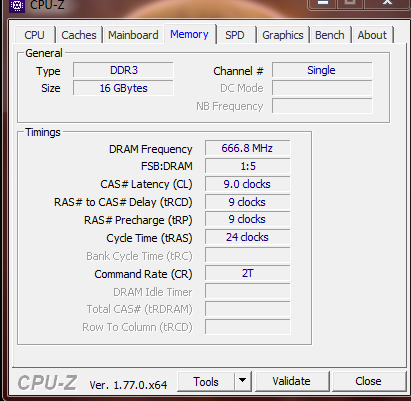The width and height of the screenshot is (411, 401).
Task: Click the tRAS value 24 clocks
Action: (x=247, y=238)
